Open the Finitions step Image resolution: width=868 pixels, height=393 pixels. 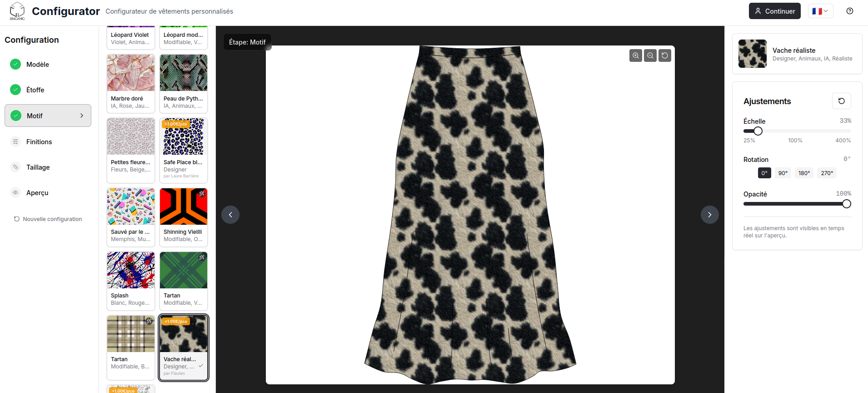[x=48, y=142]
